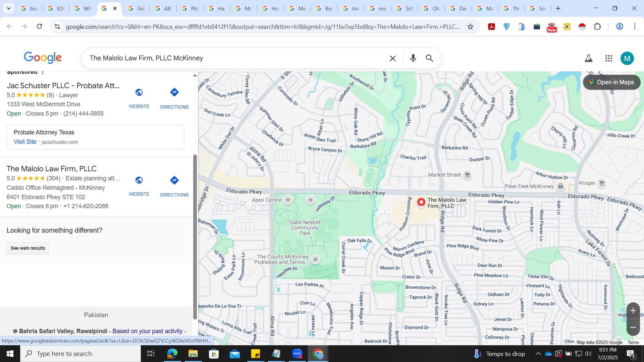Open The Malolo Law Firm website
644x362 pixels.
[139, 180]
